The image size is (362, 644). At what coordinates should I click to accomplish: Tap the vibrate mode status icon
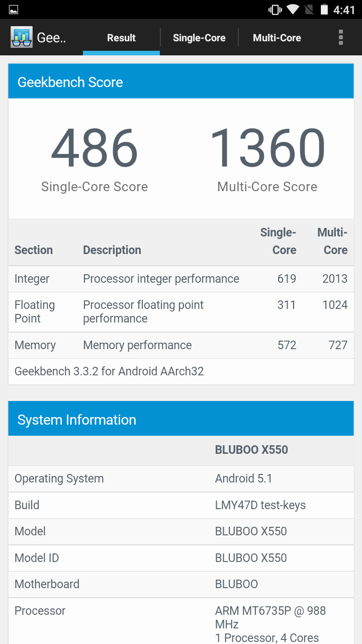pyautogui.click(x=275, y=10)
